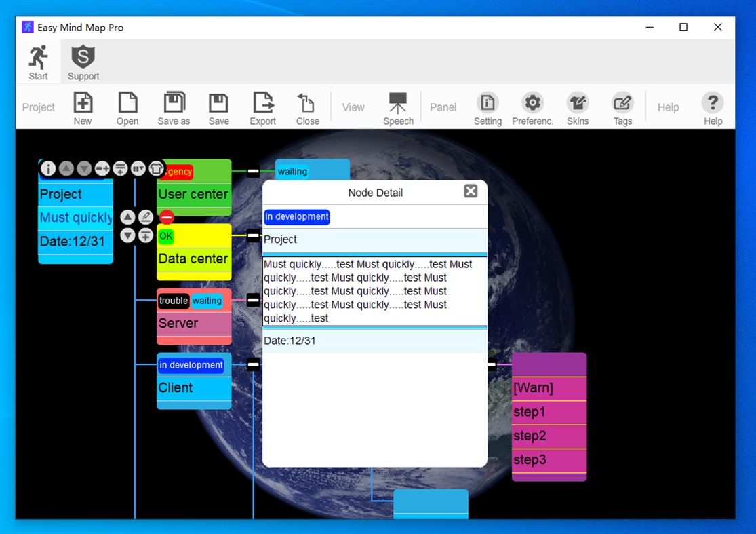Close the Node Detail panel
This screenshot has height=534, width=756.
point(471,191)
